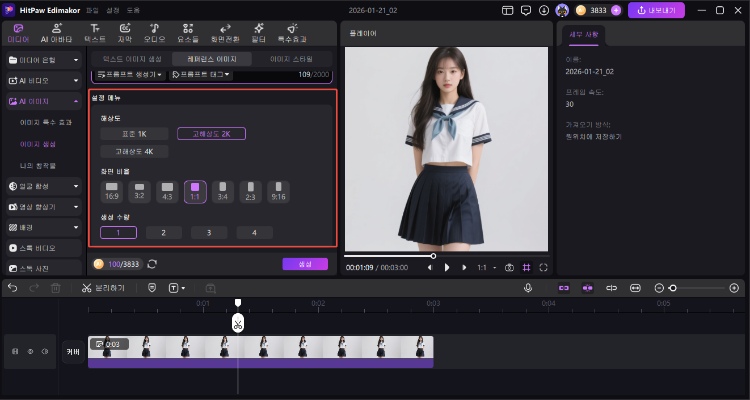Image resolution: width=750 pixels, height=400 pixels.
Task: Click the layout switch icon in title bar
Action: (x=507, y=10)
